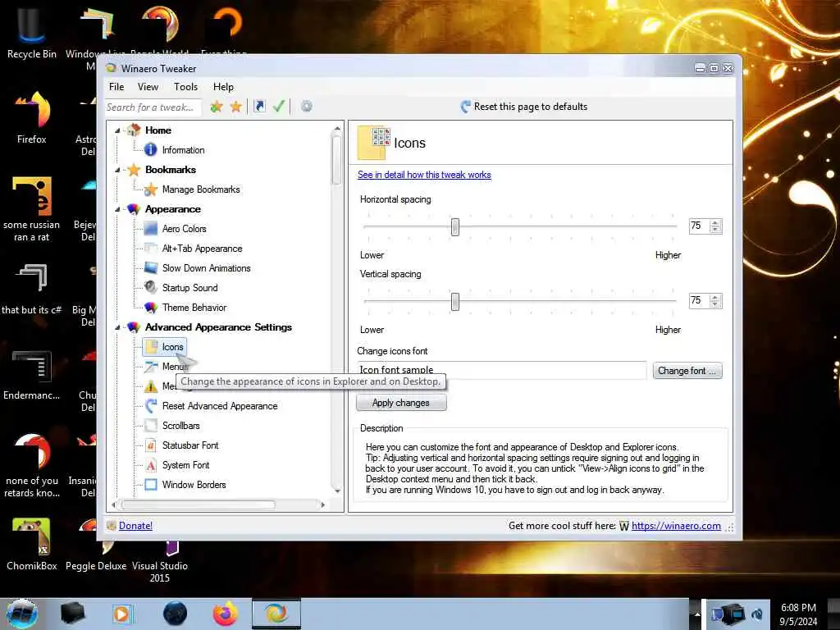Click horizontal spacing value field 75
Viewport: 840px width, 630px height.
click(x=700, y=226)
